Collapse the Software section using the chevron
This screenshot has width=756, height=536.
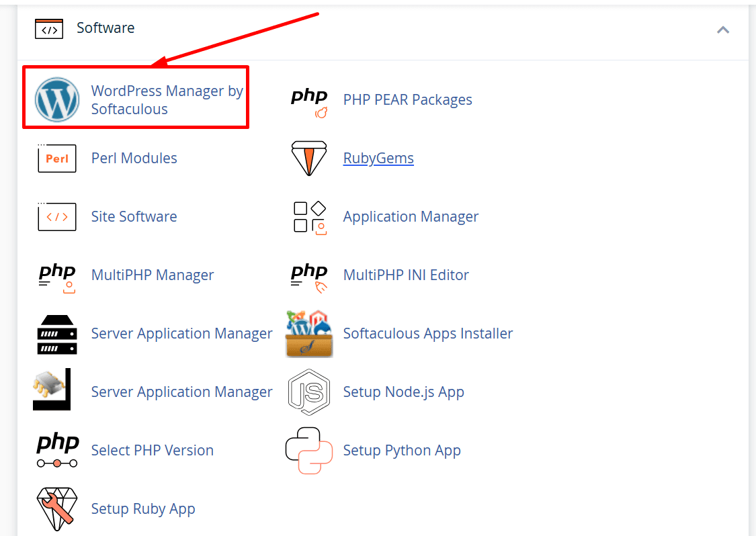point(723,30)
